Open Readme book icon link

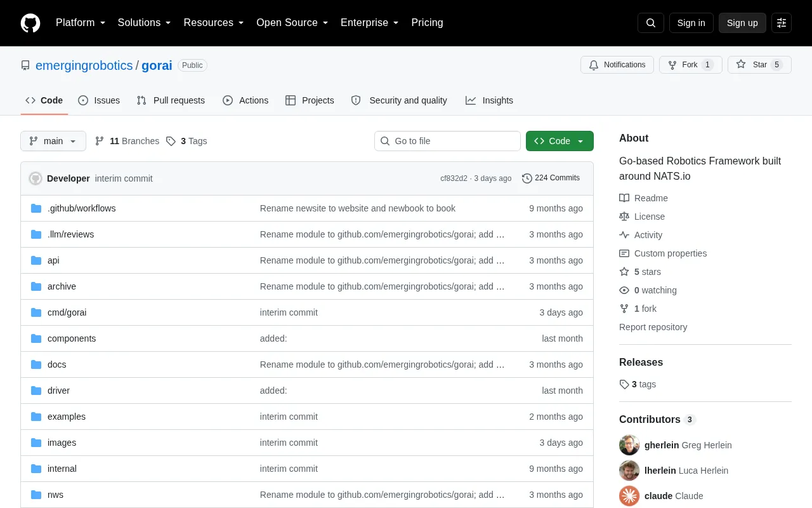pos(643,198)
